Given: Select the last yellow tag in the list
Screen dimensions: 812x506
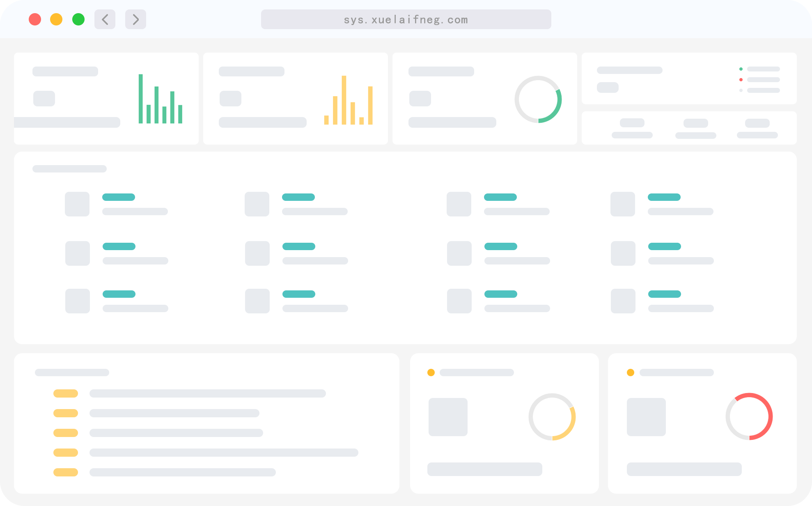Looking at the screenshot, I should [66, 472].
